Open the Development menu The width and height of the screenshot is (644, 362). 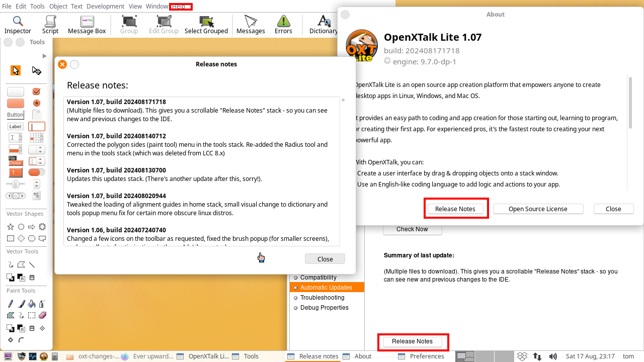105,6
